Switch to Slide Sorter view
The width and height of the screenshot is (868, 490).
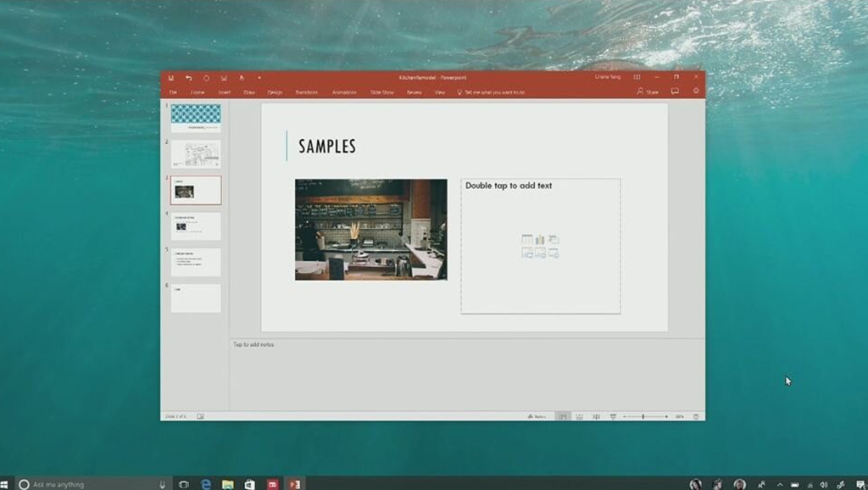(x=580, y=416)
